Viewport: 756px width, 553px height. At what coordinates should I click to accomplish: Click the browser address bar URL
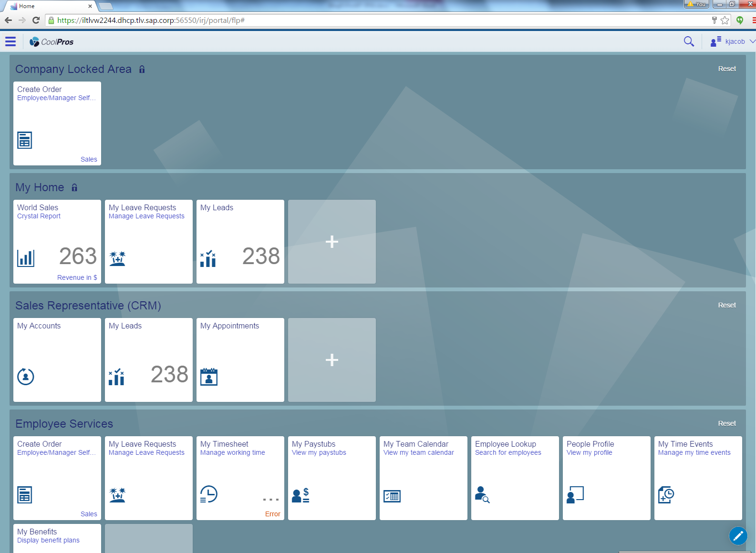pos(151,20)
